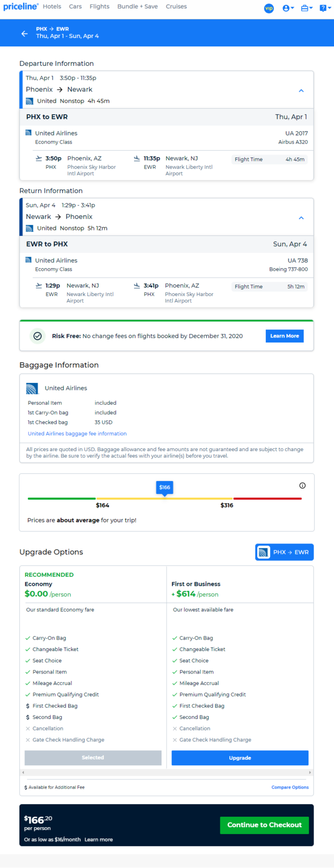Click the 'UA 2017' flight number

coord(297,133)
